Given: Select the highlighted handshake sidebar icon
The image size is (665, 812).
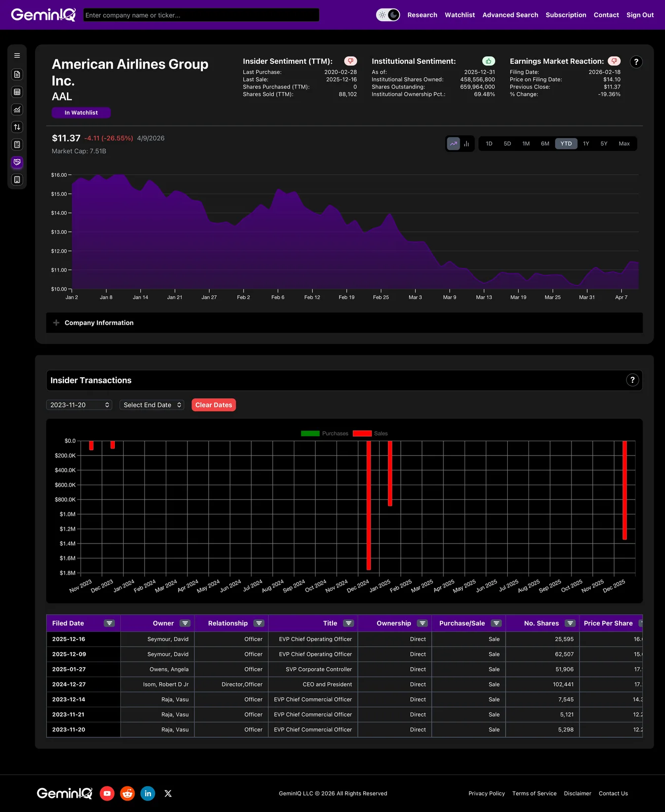Looking at the screenshot, I should coord(17,162).
